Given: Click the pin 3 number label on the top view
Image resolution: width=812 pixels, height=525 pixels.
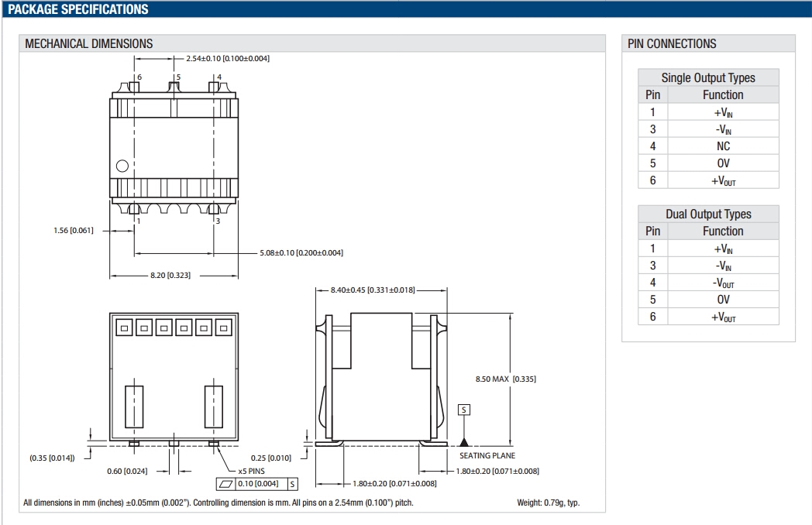Looking at the screenshot, I should [218, 221].
